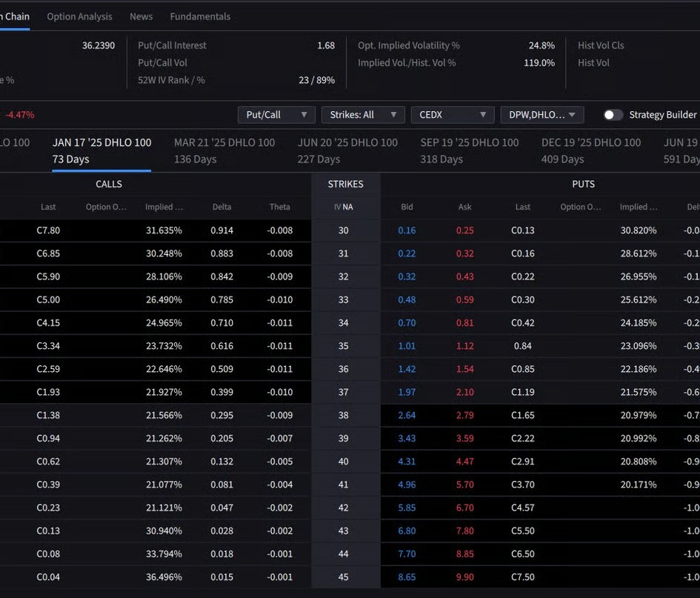This screenshot has height=598, width=700.
Task: Click the STRIKES column header
Action: point(346,184)
